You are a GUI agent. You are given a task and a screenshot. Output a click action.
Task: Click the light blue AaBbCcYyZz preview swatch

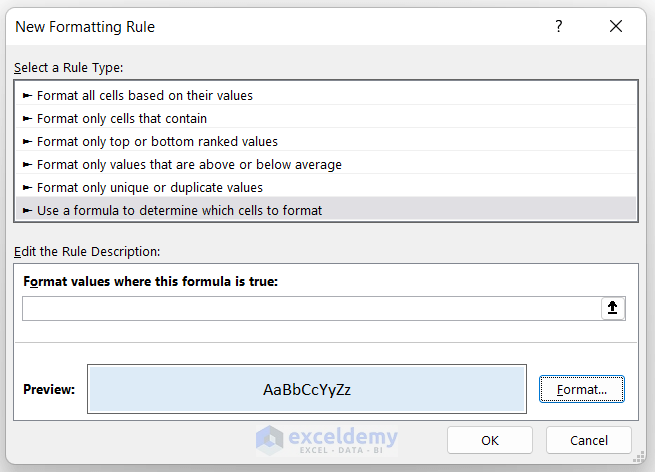[307, 389]
